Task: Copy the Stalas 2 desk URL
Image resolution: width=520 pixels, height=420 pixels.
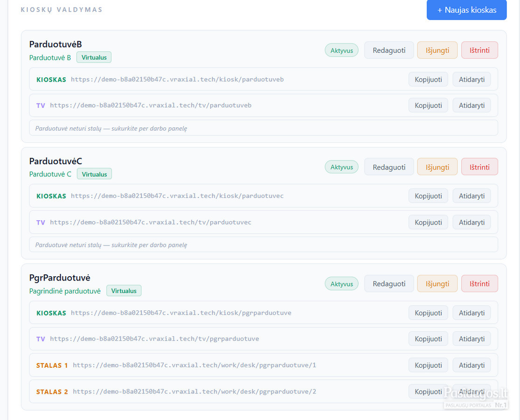Action: 428,392
